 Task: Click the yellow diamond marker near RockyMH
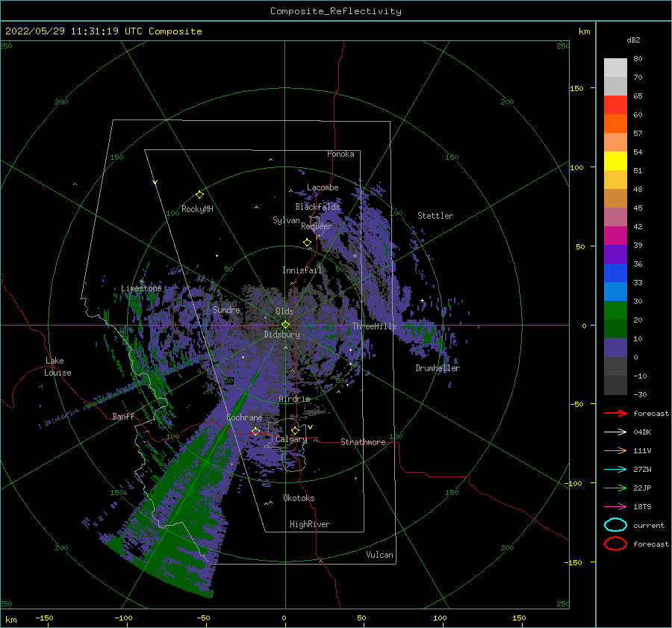[199, 195]
